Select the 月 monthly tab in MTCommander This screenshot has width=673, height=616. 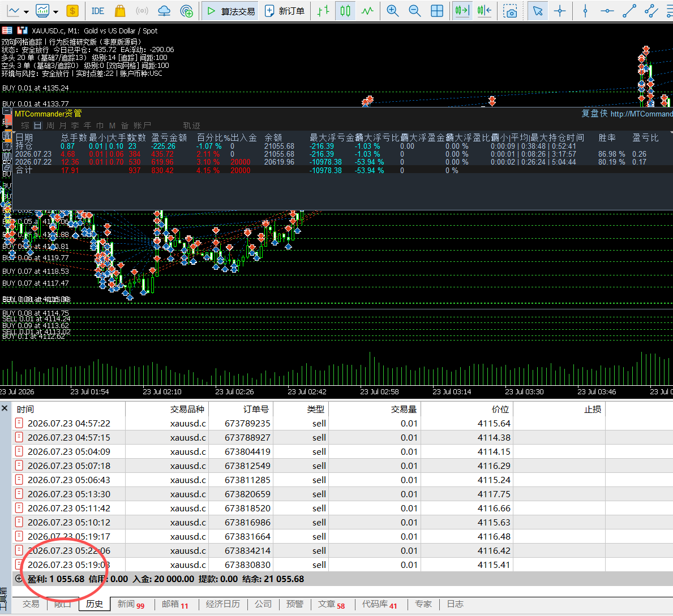pyautogui.click(x=63, y=125)
